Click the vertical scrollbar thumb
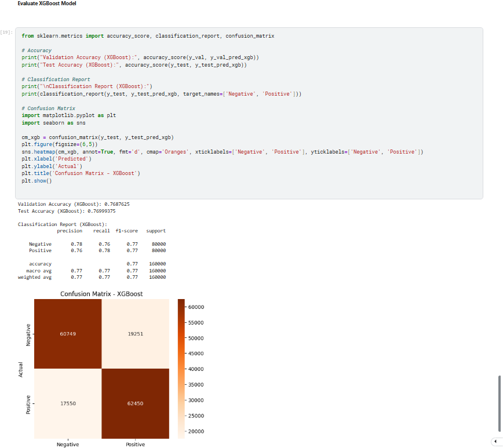 point(499,404)
